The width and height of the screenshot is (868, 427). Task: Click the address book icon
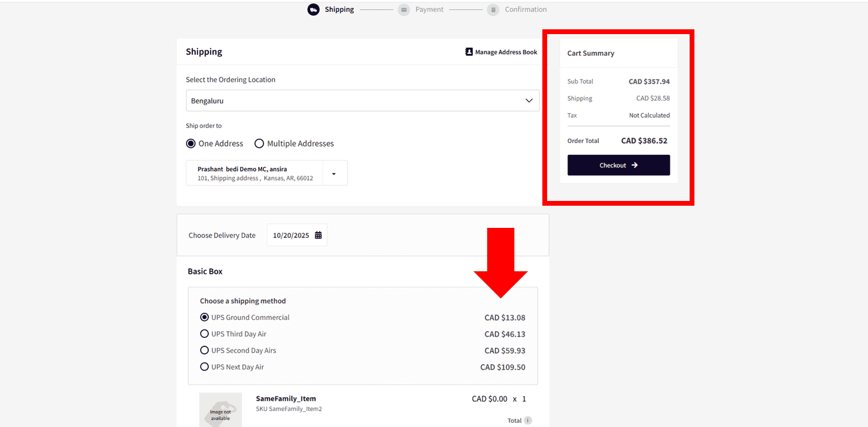coord(469,52)
